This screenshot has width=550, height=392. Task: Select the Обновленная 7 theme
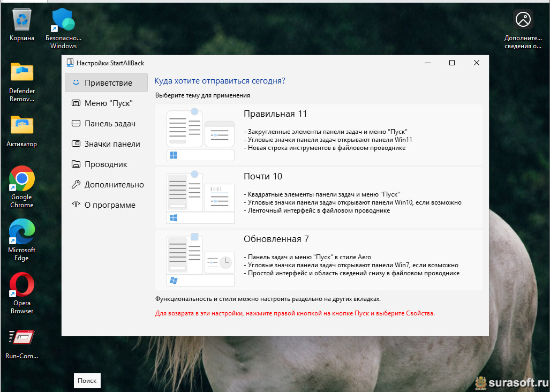tap(319, 260)
